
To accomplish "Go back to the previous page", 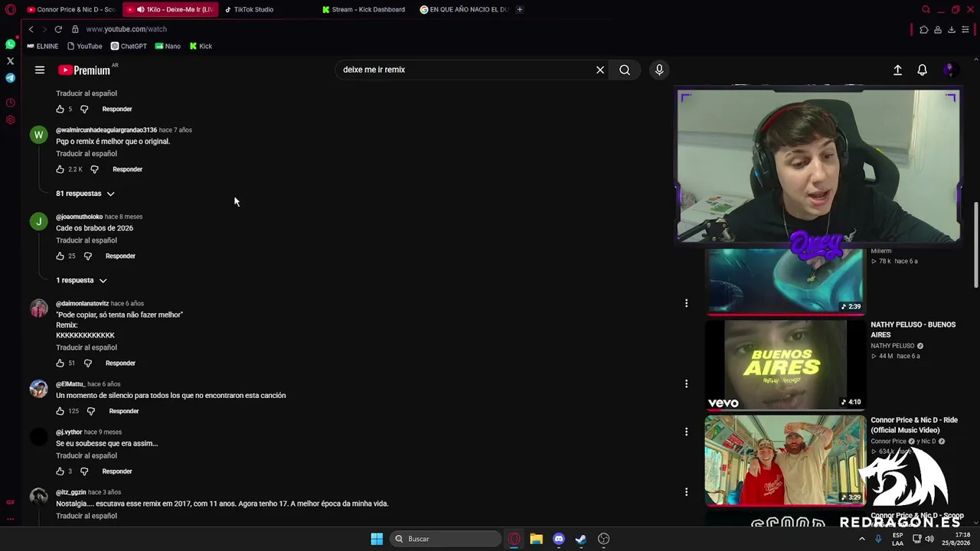I will tap(31, 29).
